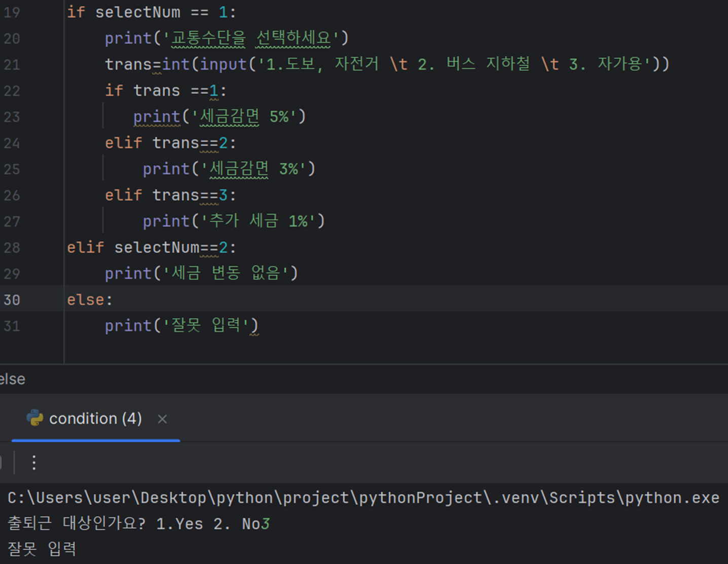The image size is (728, 564).
Task: Click line number 30 in the gutter
Action: pyautogui.click(x=12, y=300)
